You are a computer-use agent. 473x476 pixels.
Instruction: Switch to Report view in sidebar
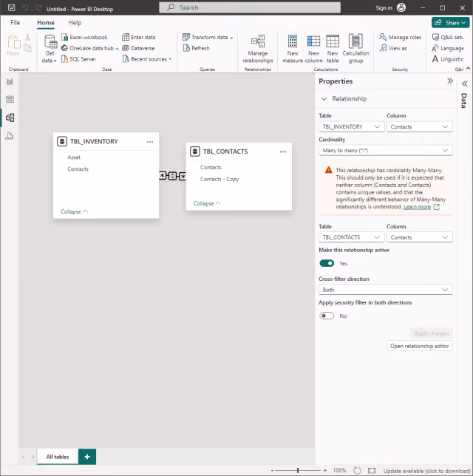tap(10, 81)
